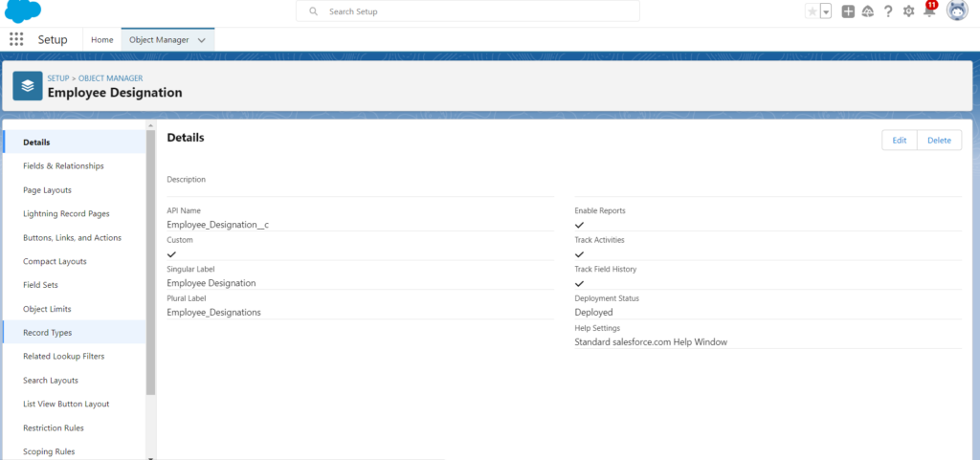Click the sidebar scroll up arrow
Screen dimensions: 980x460
tap(150, 125)
